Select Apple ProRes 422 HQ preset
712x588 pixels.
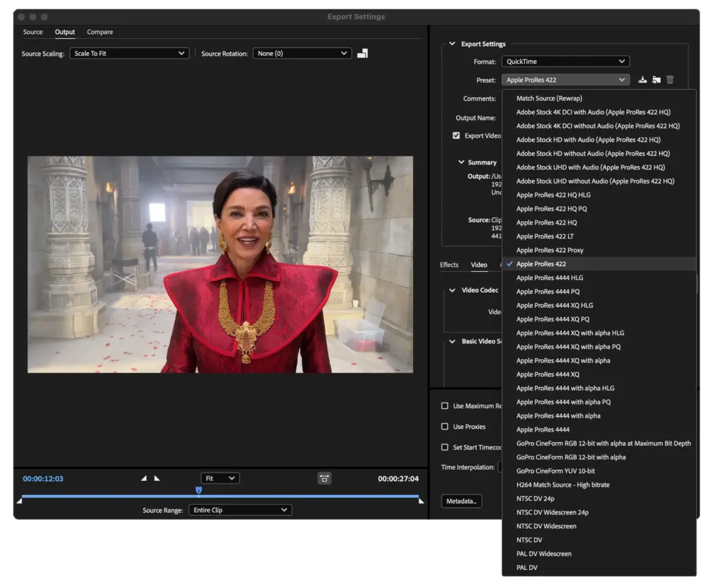(x=599, y=222)
